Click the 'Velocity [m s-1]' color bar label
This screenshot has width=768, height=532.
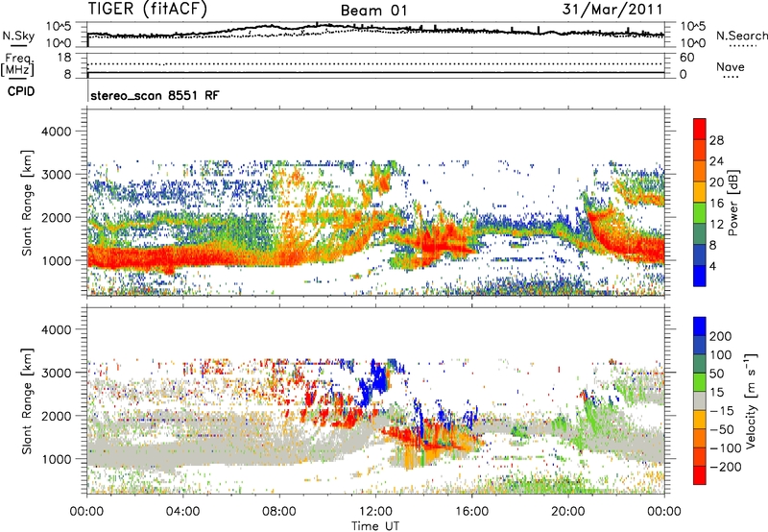[752, 400]
